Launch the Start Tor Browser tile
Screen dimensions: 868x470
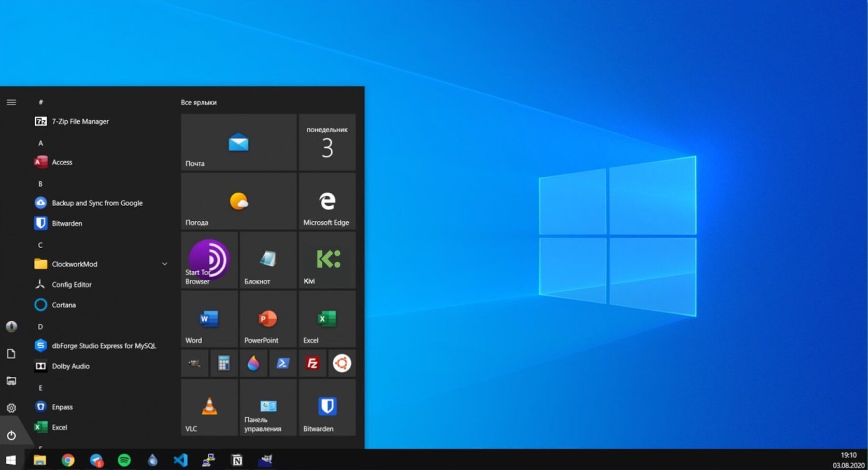click(x=209, y=260)
